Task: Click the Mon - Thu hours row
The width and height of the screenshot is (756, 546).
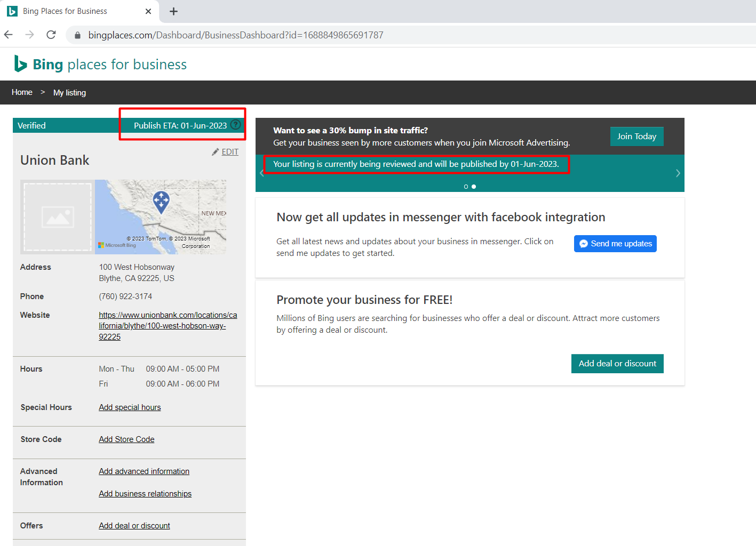Action: click(159, 369)
